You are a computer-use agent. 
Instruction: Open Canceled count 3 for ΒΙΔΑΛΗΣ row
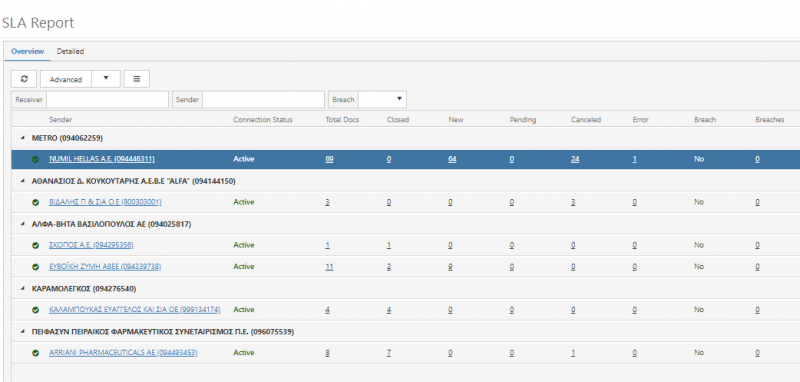[x=573, y=202]
